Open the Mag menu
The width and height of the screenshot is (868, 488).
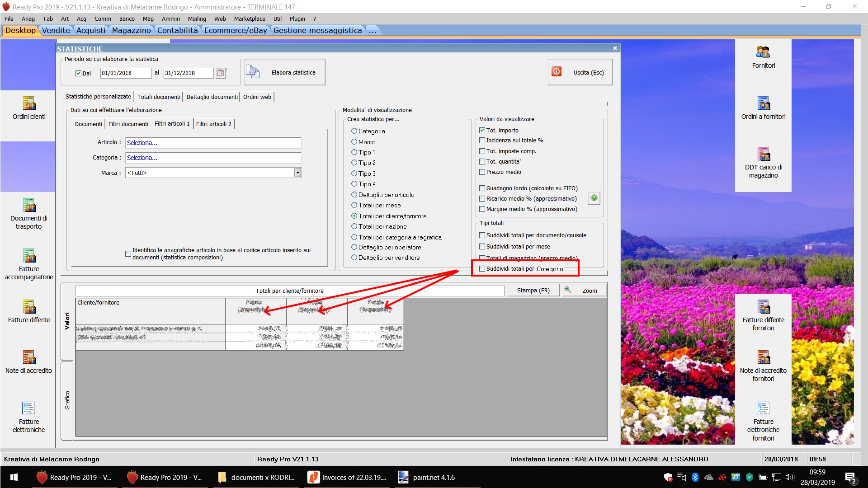click(x=148, y=19)
